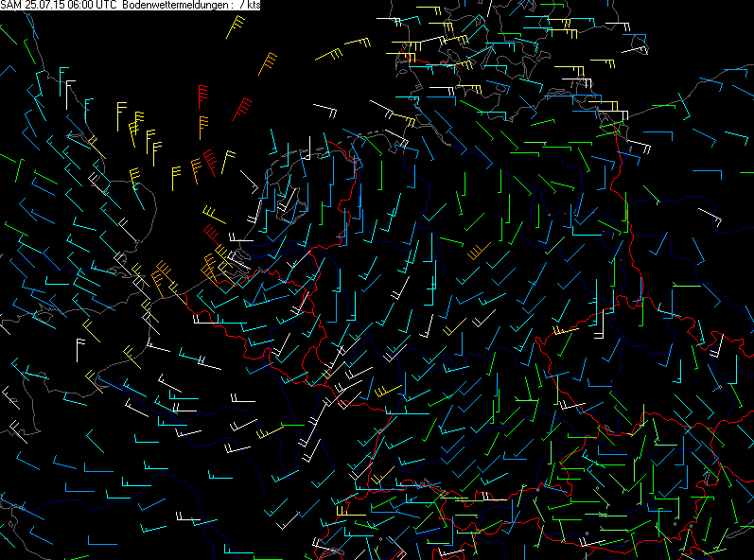Click the tall white barb beside cyan barb top-left

pyautogui.click(x=70, y=95)
